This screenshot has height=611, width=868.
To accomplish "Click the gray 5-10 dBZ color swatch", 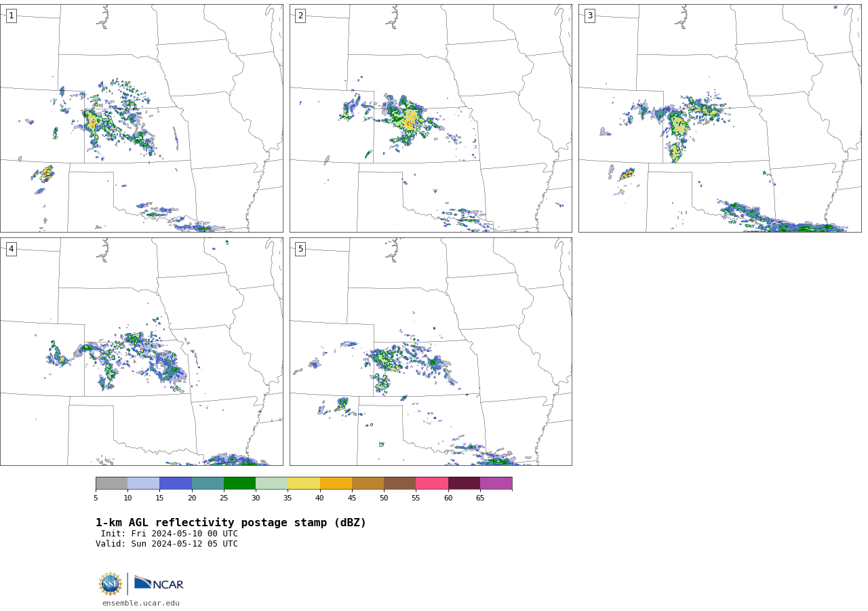I will 112,484.
